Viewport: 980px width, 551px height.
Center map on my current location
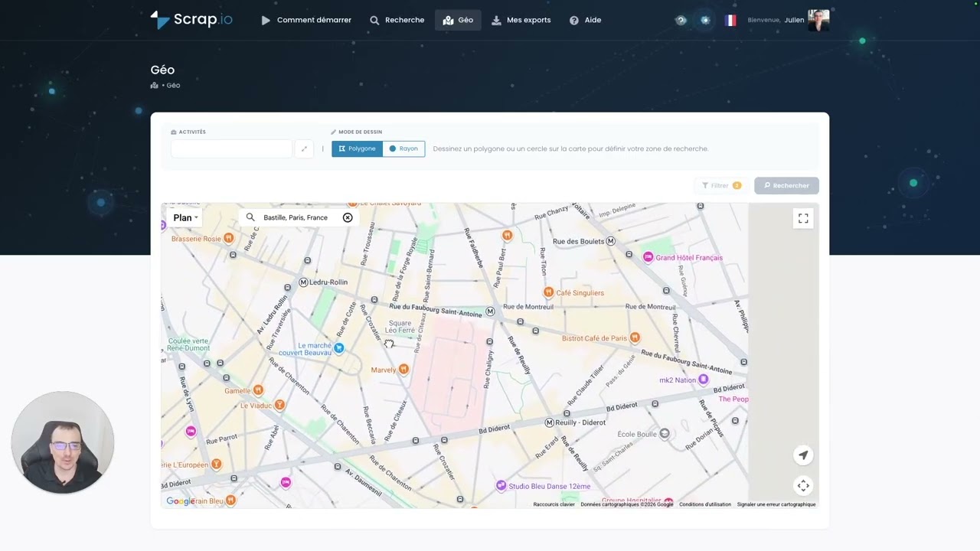tap(803, 455)
